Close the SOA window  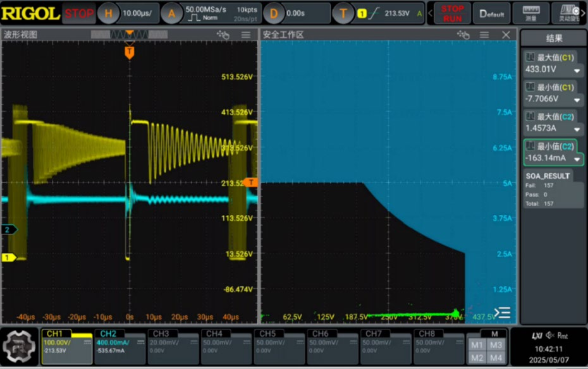click(506, 35)
